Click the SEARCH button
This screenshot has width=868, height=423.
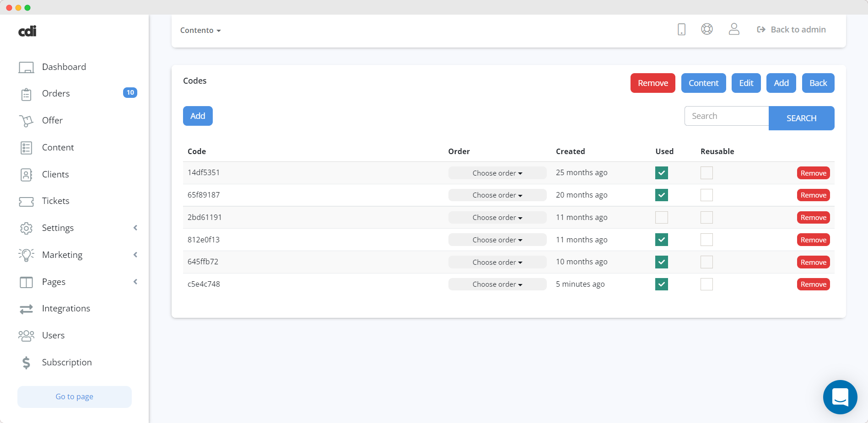tap(802, 118)
